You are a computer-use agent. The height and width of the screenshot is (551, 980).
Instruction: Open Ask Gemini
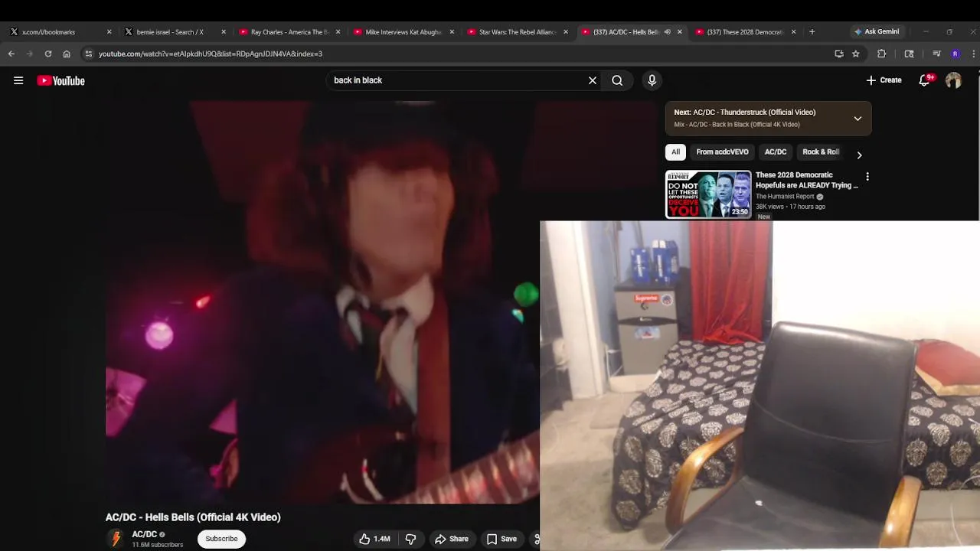877,32
